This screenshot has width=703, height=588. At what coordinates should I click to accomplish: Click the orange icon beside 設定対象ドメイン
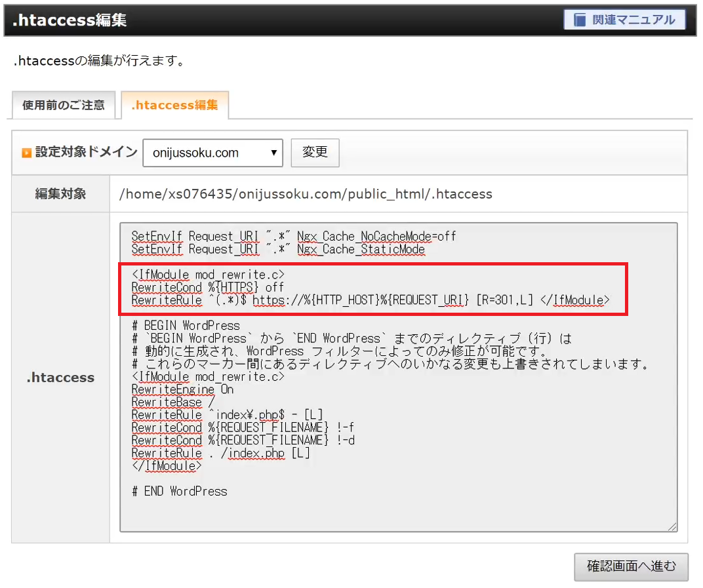[x=26, y=153]
